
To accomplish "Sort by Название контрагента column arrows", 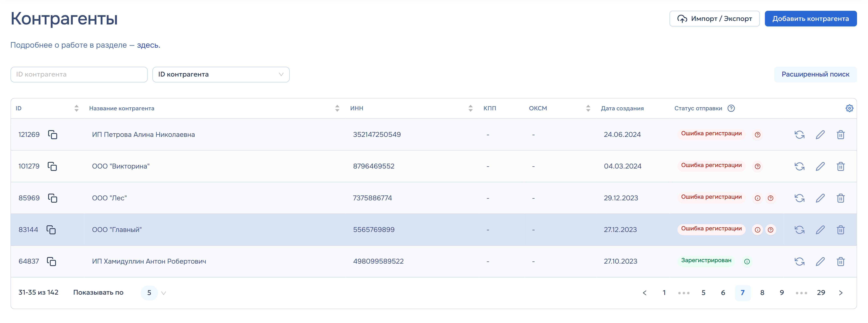I will 337,108.
